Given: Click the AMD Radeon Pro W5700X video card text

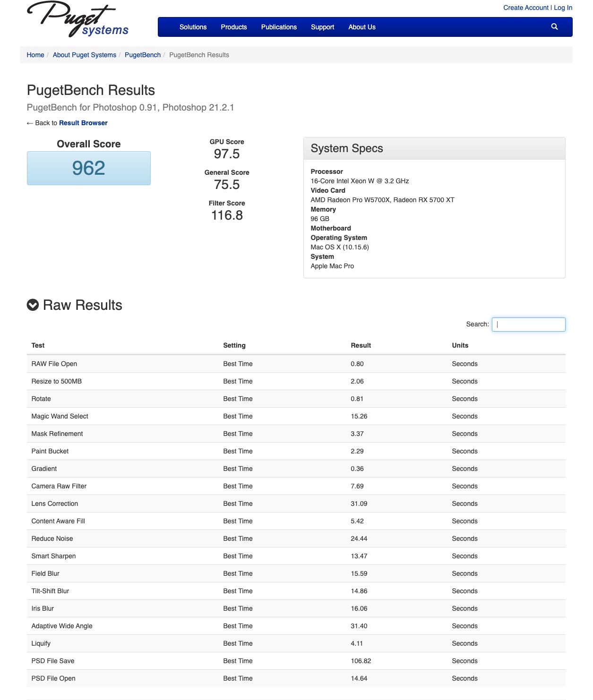Looking at the screenshot, I should (x=382, y=200).
